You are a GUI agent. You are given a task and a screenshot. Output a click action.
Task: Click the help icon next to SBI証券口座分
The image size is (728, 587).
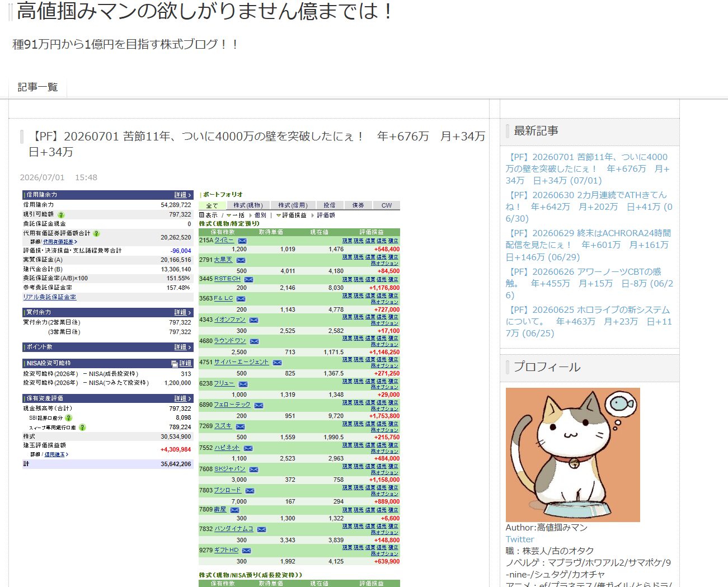click(x=68, y=418)
